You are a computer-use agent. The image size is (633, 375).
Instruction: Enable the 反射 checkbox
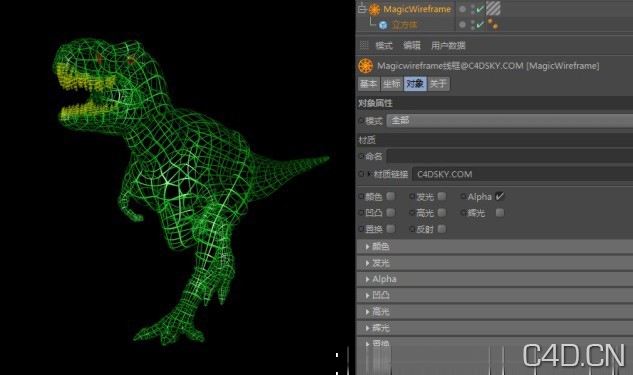[x=442, y=229]
